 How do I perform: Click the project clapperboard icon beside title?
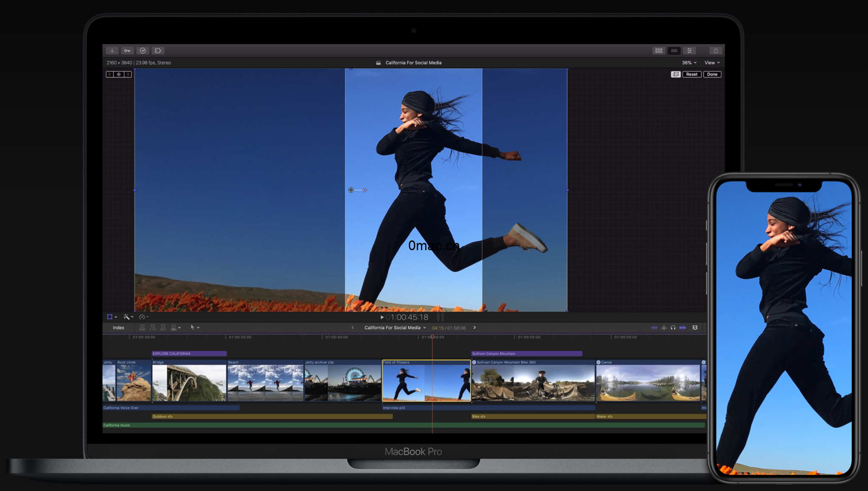point(378,62)
